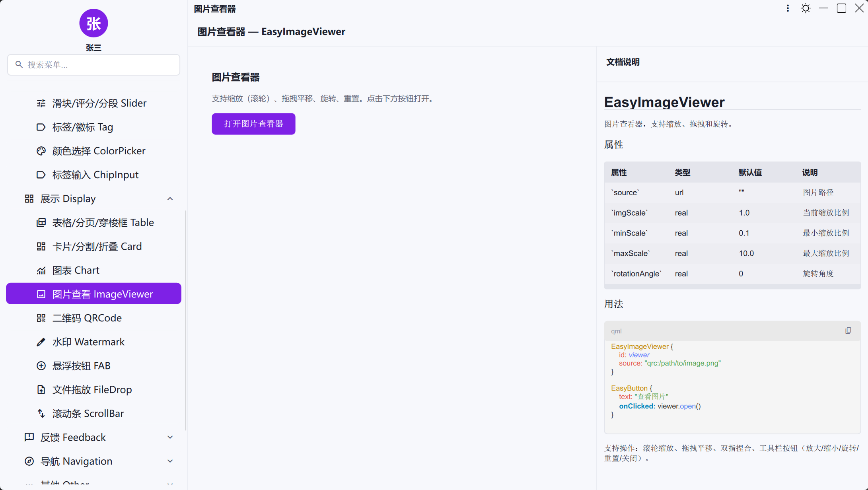
Task: Expand the 导航 Navigation section chevron
Action: tap(170, 461)
